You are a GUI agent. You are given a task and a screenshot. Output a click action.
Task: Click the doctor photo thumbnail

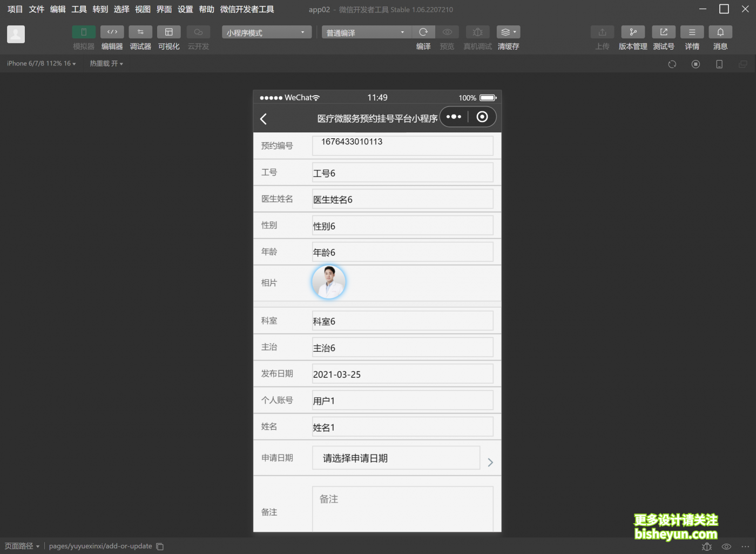click(329, 282)
